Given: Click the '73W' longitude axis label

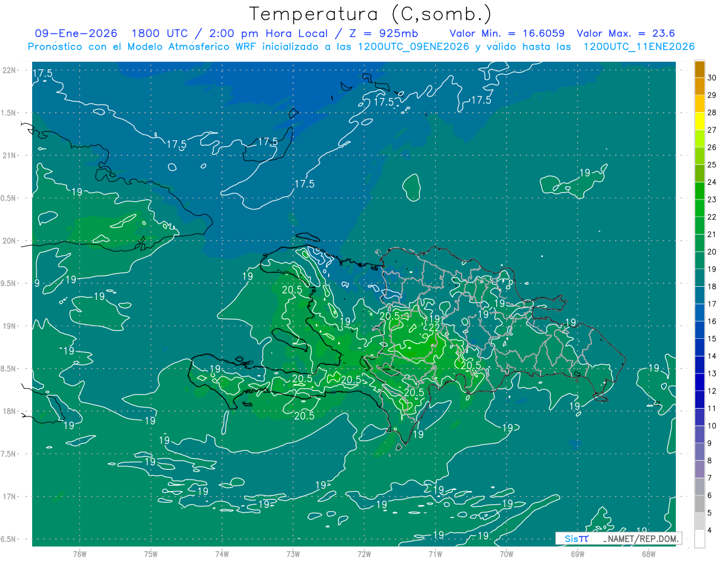Looking at the screenshot, I should [293, 554].
